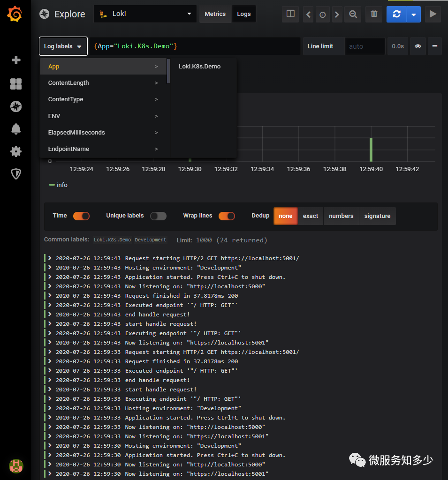
Task: Expand the ENV label submenu
Action: click(103, 116)
